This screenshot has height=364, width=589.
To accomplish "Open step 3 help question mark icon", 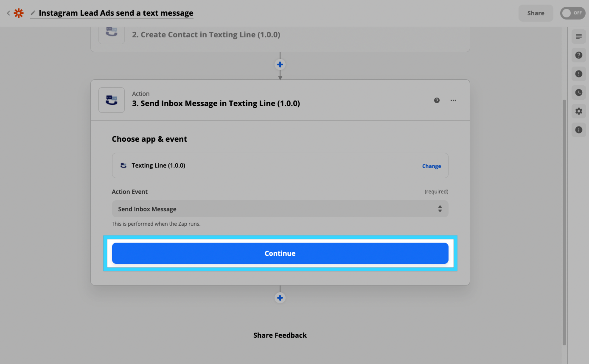I will 437,100.
